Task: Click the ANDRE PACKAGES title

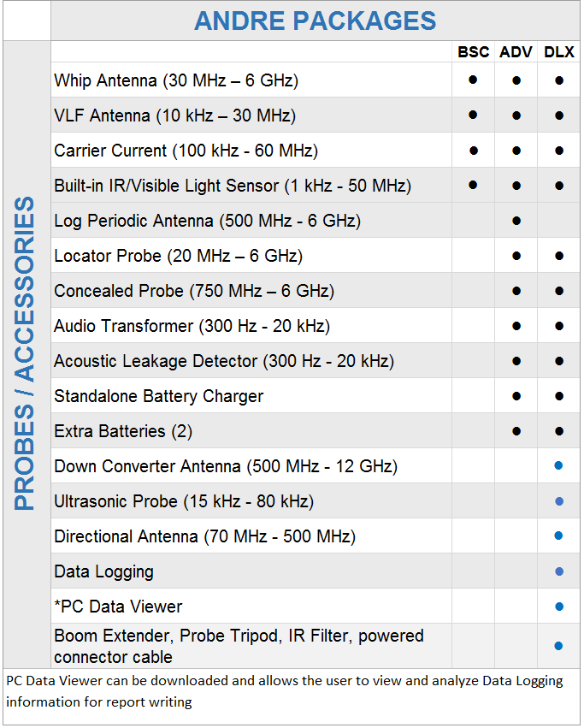Action: (x=316, y=21)
